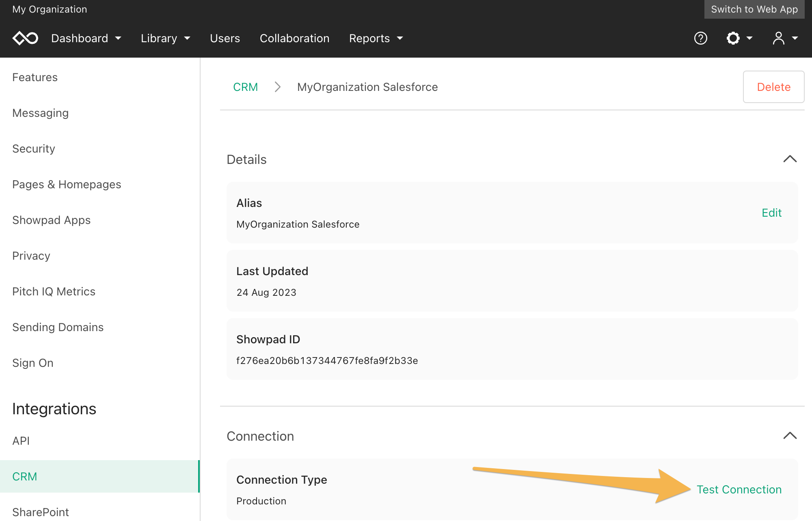Open Sending Domains in the sidebar
This screenshot has height=521, width=812.
58,327
